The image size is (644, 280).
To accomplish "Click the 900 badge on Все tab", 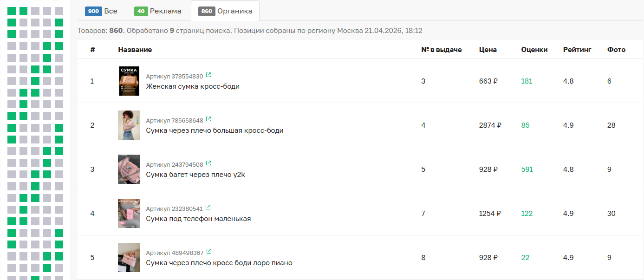I will (x=93, y=11).
